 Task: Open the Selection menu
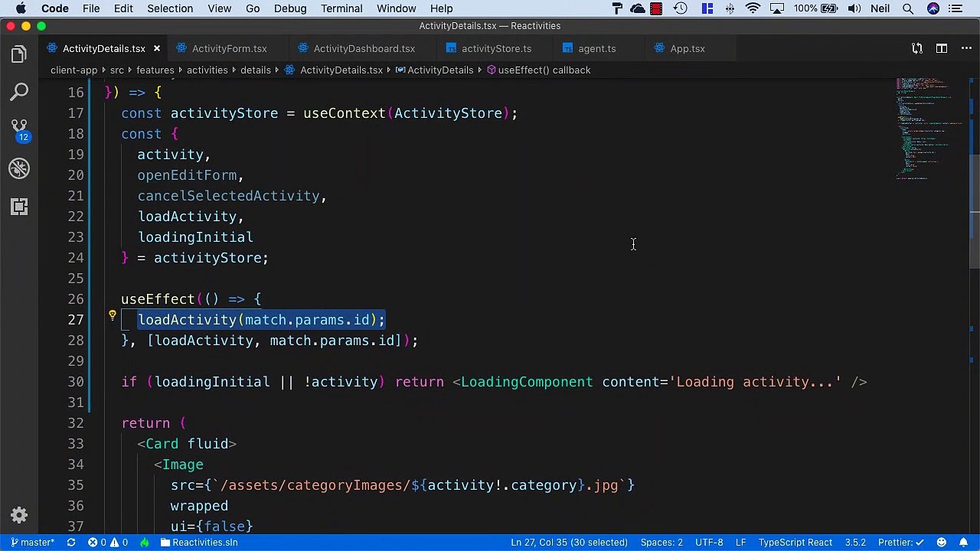(170, 8)
